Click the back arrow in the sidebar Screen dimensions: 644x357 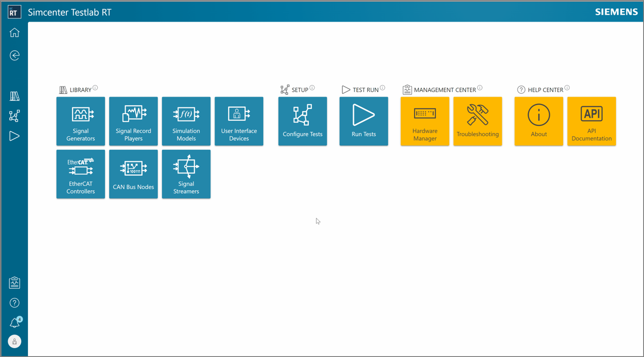tap(14, 55)
